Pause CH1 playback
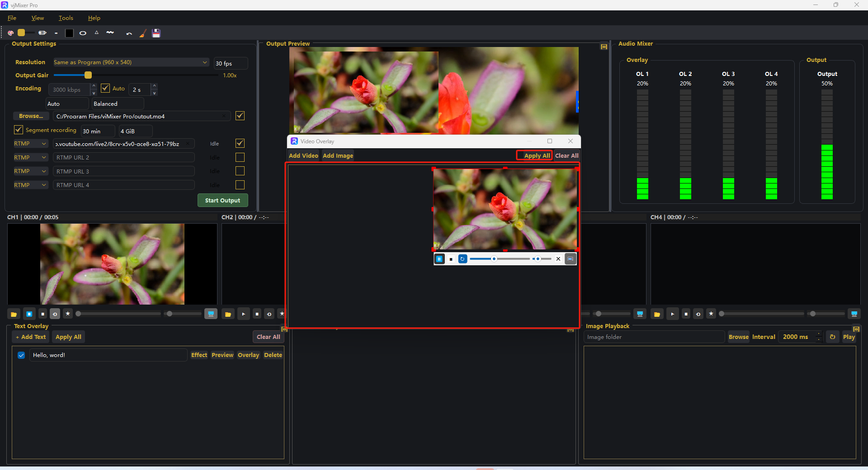 click(x=29, y=314)
